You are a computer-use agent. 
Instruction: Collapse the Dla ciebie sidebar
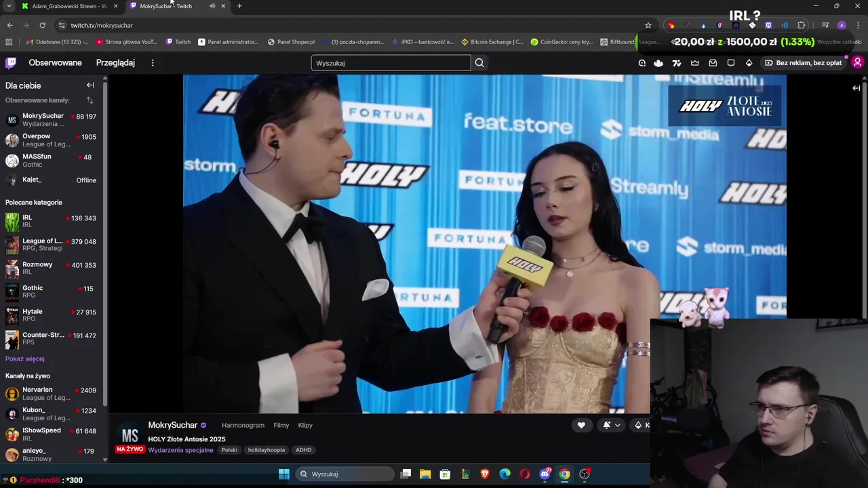[90, 85]
